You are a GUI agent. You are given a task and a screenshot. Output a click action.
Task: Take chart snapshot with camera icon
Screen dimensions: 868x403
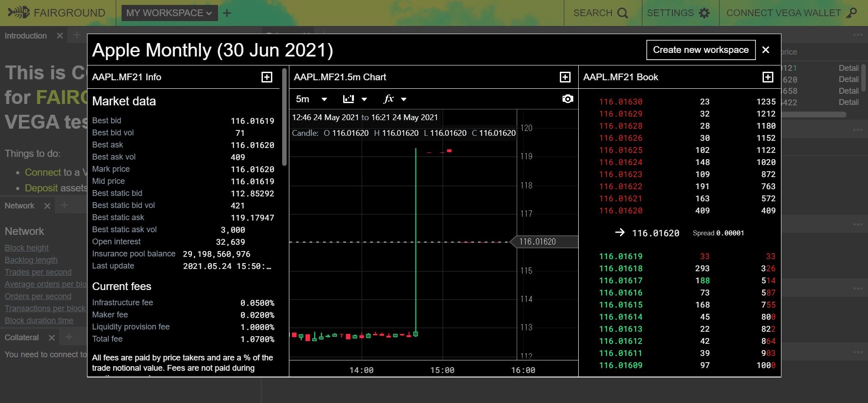[567, 99]
